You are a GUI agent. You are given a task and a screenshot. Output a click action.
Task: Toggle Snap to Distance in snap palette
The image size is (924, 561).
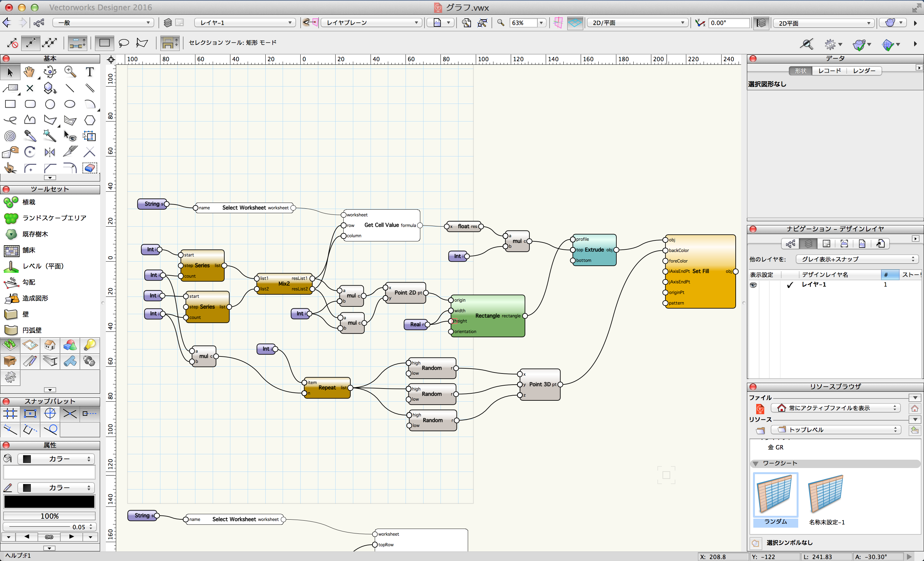click(10, 430)
